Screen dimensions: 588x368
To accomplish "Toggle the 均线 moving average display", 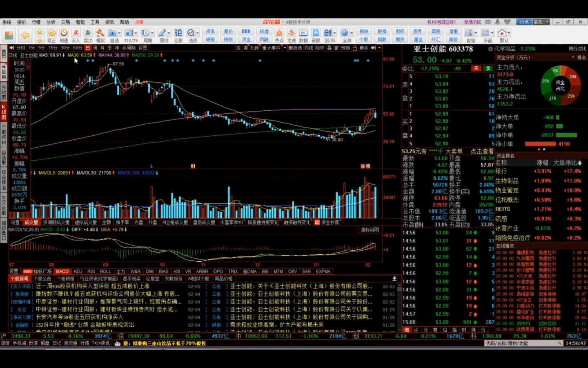I will [308, 48].
